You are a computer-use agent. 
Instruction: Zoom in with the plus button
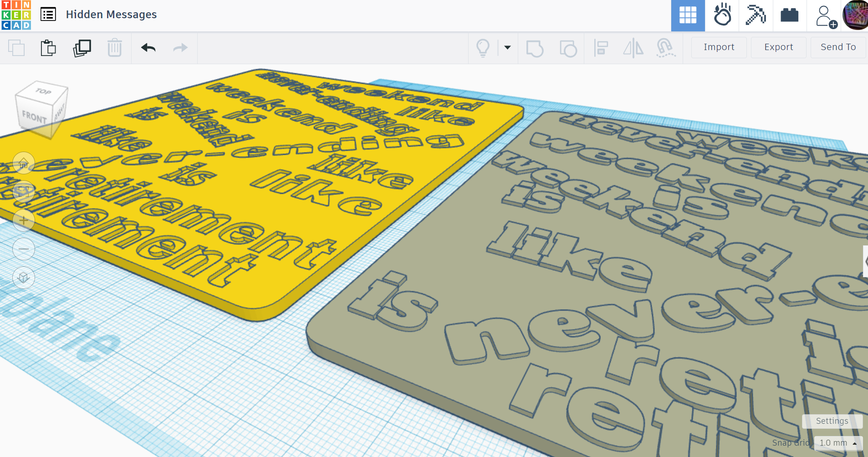point(24,220)
